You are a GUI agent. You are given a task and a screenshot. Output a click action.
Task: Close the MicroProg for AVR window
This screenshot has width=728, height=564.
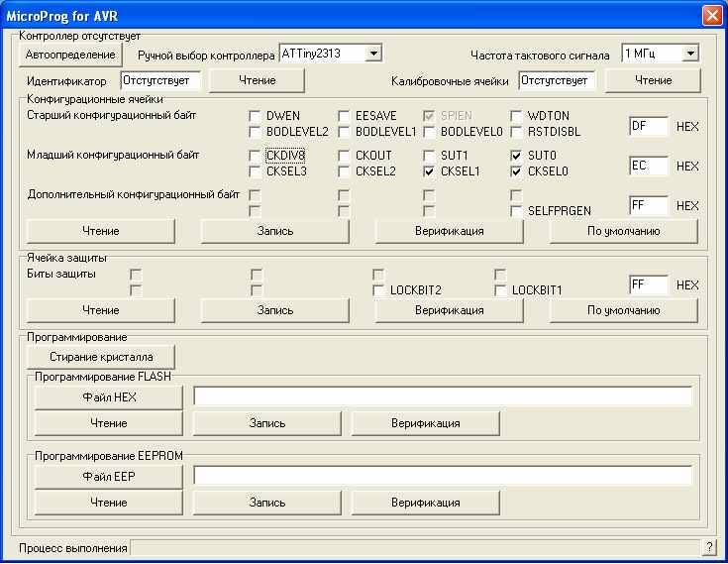point(712,16)
